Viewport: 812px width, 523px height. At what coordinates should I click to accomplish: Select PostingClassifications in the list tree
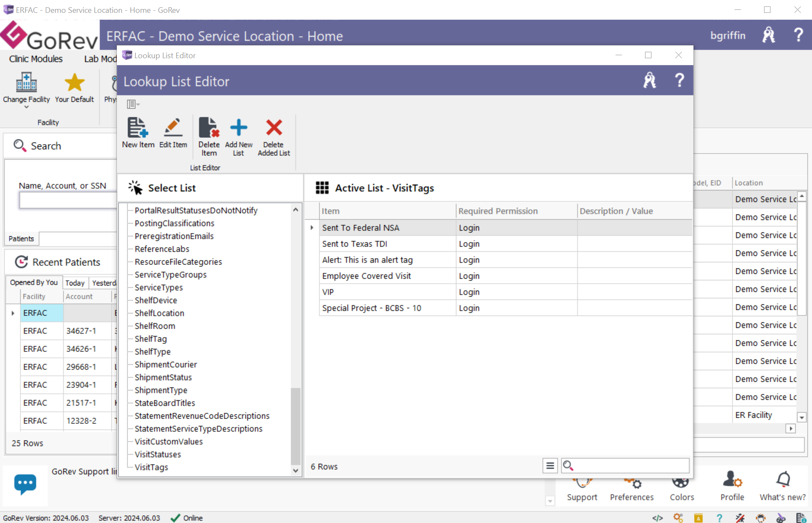(x=175, y=223)
